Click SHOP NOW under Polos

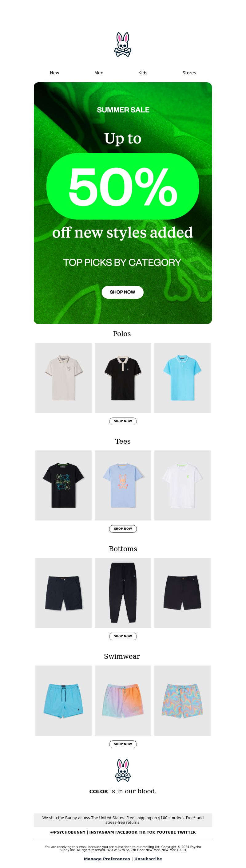pos(123,421)
